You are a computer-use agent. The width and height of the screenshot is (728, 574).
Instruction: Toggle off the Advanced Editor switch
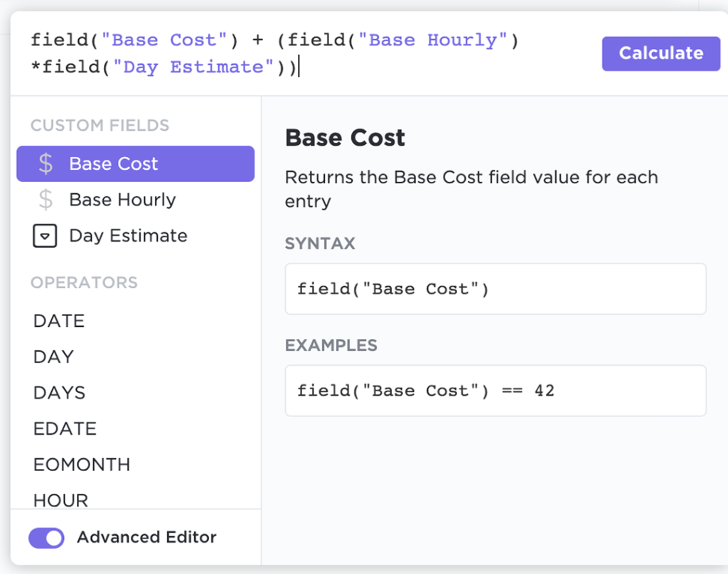pos(46,538)
